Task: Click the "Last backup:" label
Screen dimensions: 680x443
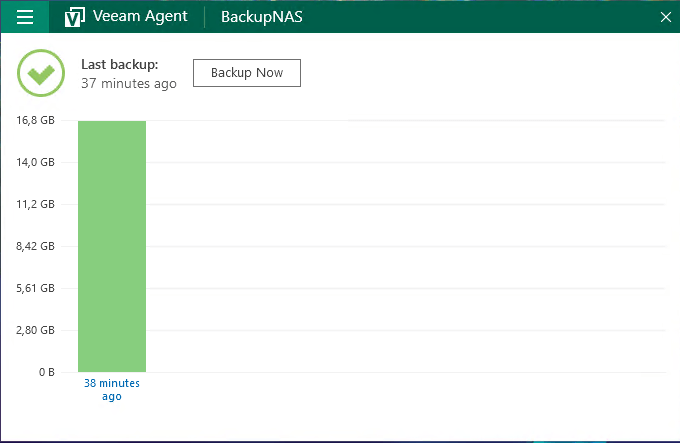Action: [x=119, y=65]
